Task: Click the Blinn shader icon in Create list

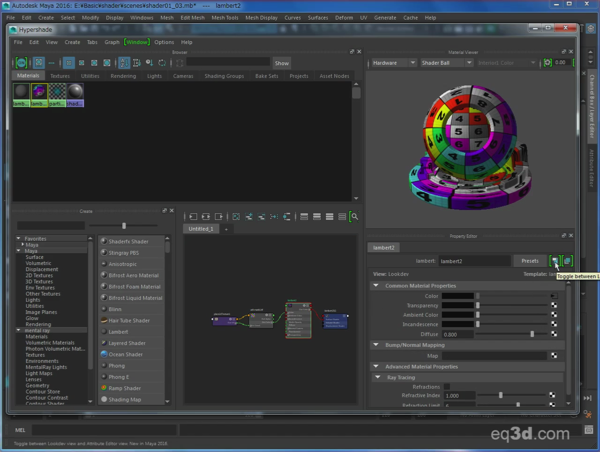Action: coord(104,309)
